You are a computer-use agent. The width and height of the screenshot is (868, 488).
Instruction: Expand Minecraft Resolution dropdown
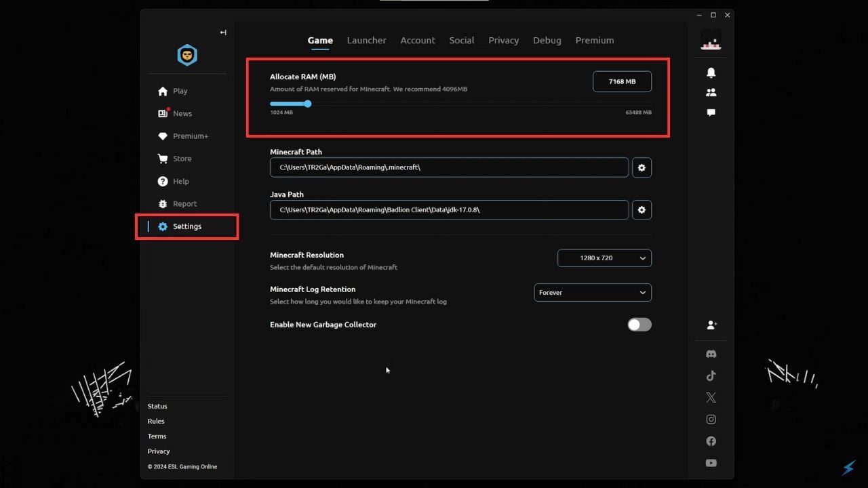(604, 258)
